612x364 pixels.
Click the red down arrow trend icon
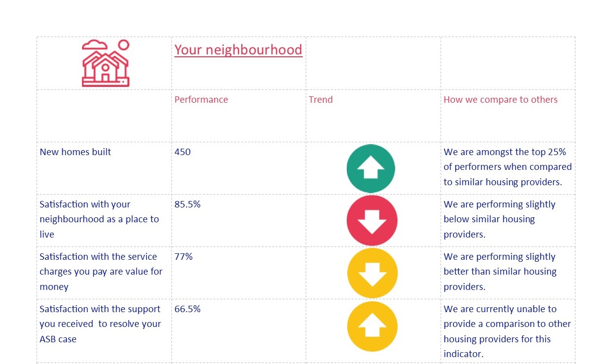pos(372,220)
